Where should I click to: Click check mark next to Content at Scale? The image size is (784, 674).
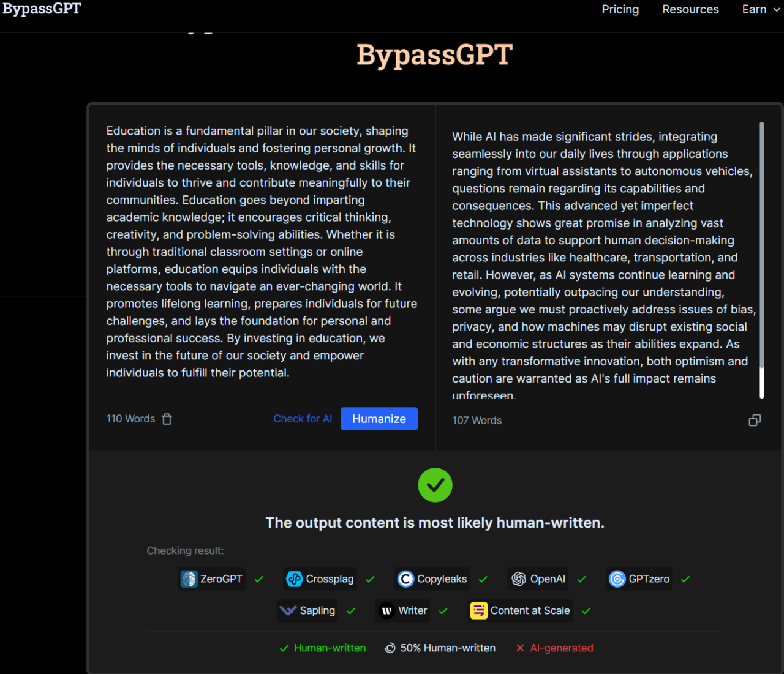click(x=586, y=611)
